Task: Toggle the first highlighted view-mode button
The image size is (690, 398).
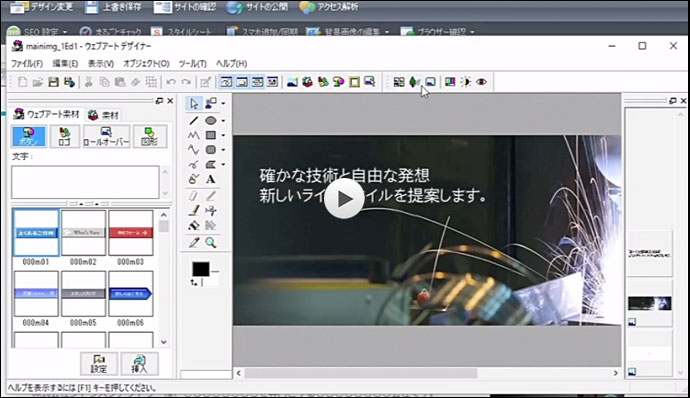Action: (226, 82)
